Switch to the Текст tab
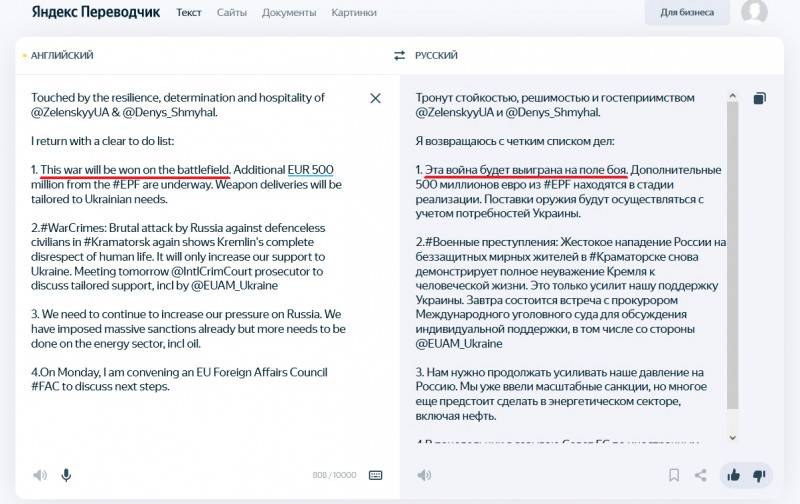This screenshot has width=800, height=504. tap(189, 13)
